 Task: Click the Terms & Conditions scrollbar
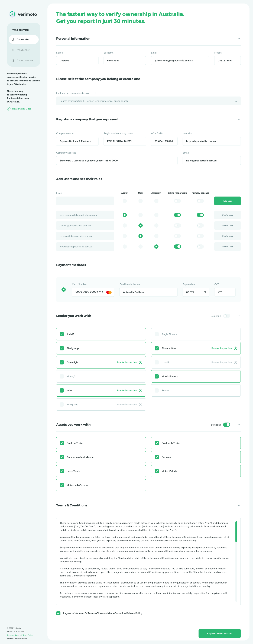tap(236, 532)
